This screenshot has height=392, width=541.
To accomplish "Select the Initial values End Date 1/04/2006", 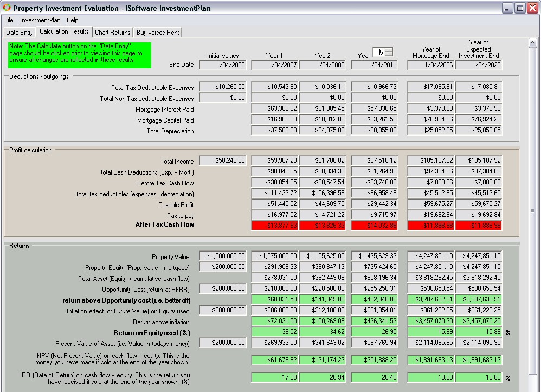I will coord(223,65).
